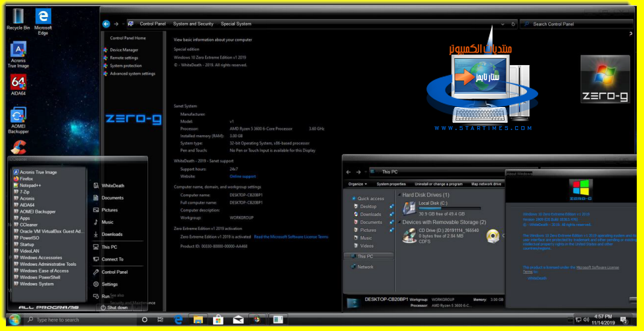Click the taskbar clock showing 4:57 PM
The width and height of the screenshot is (644, 331).
tap(603, 319)
